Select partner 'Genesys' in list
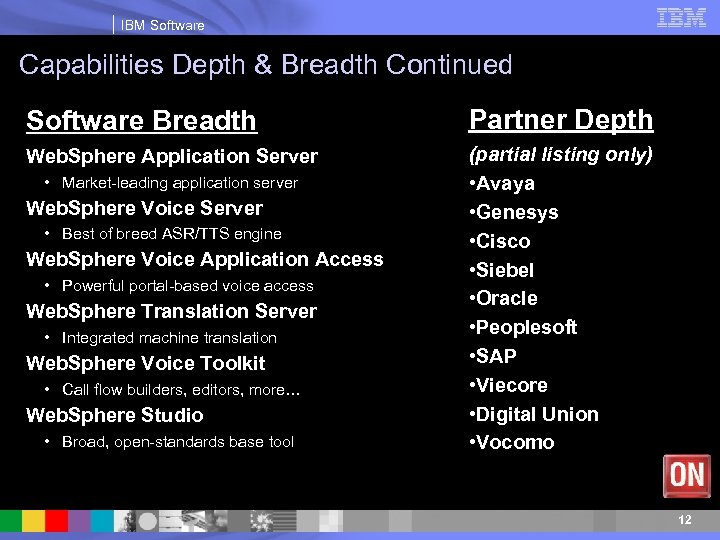The height and width of the screenshot is (540, 720). click(x=517, y=213)
